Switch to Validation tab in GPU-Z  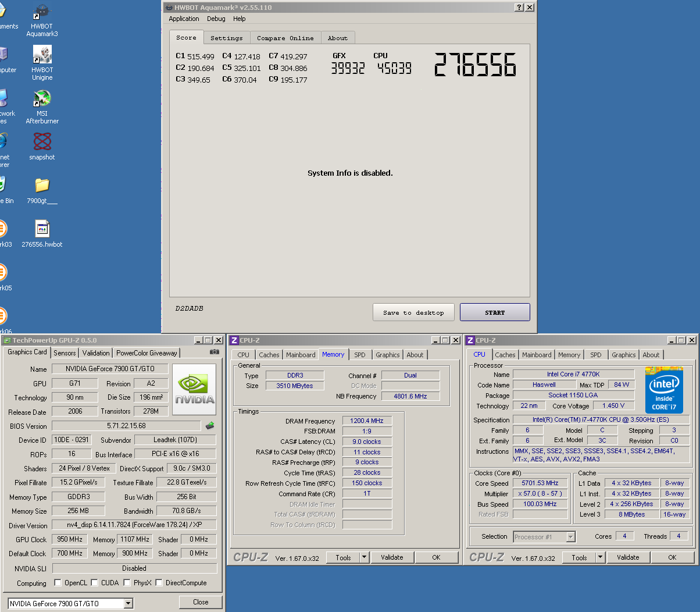tap(96, 353)
